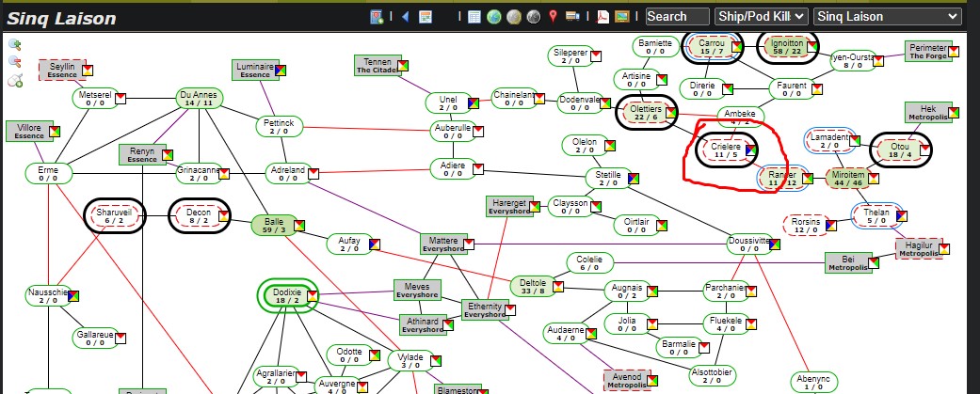This screenshot has width=980, height=394.
Task: Open the Du Annes system node
Action: pyautogui.click(x=200, y=99)
